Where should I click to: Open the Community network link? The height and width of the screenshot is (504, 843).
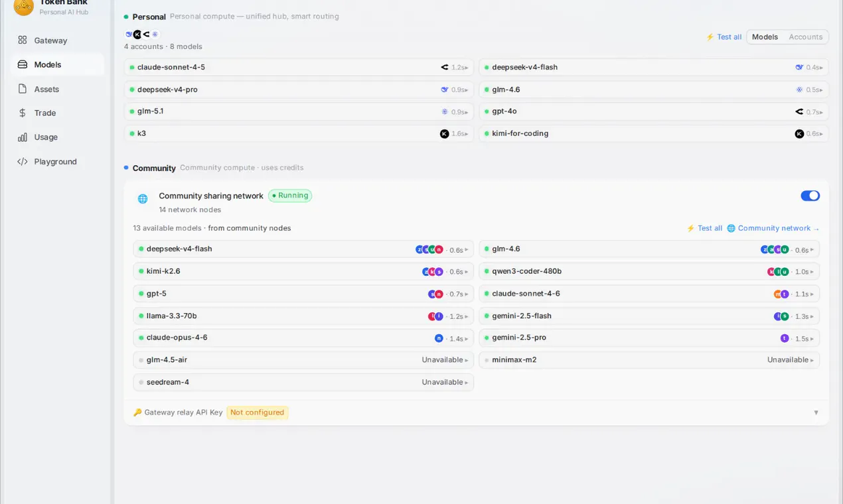[773, 228]
